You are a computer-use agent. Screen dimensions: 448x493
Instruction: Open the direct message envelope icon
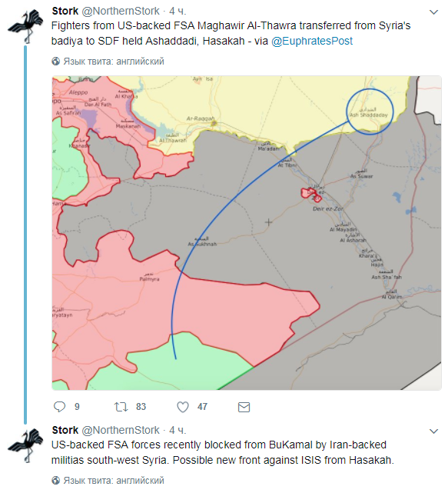pos(244,407)
